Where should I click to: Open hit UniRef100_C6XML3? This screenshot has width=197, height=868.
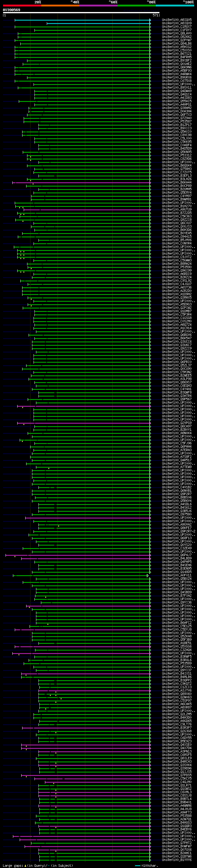[177, 792]
